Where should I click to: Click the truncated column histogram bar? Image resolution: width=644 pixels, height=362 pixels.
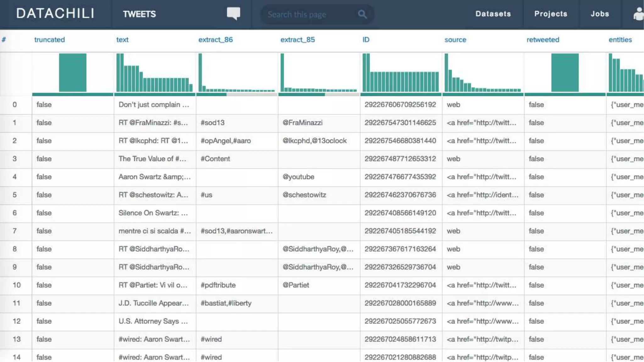[73, 73]
